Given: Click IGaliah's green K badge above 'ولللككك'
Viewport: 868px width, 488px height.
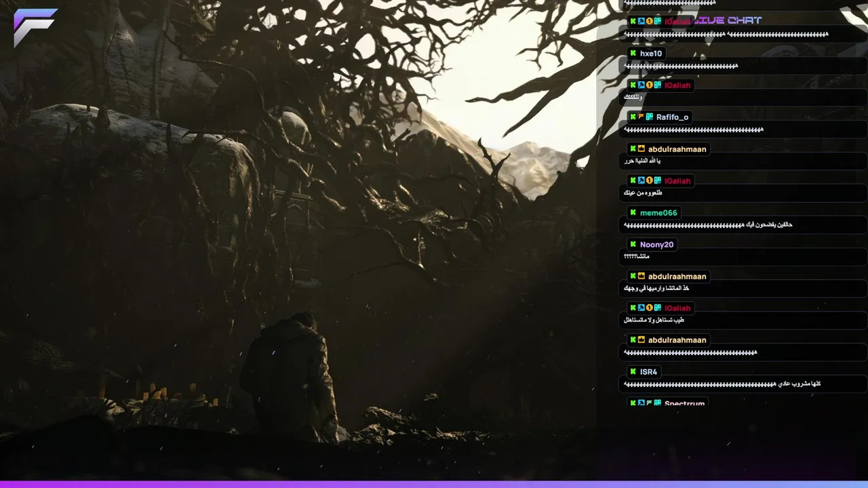Looking at the screenshot, I should pos(633,85).
